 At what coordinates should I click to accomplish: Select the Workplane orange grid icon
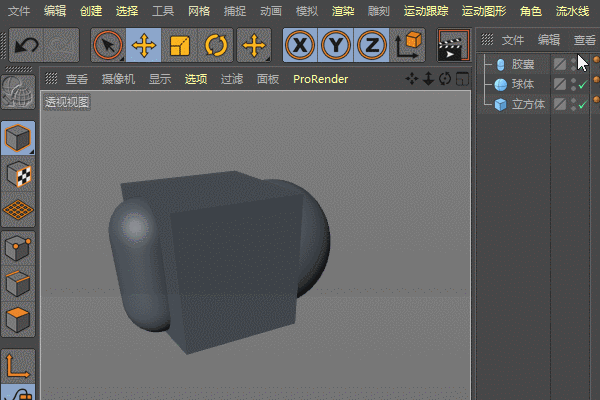click(x=18, y=210)
